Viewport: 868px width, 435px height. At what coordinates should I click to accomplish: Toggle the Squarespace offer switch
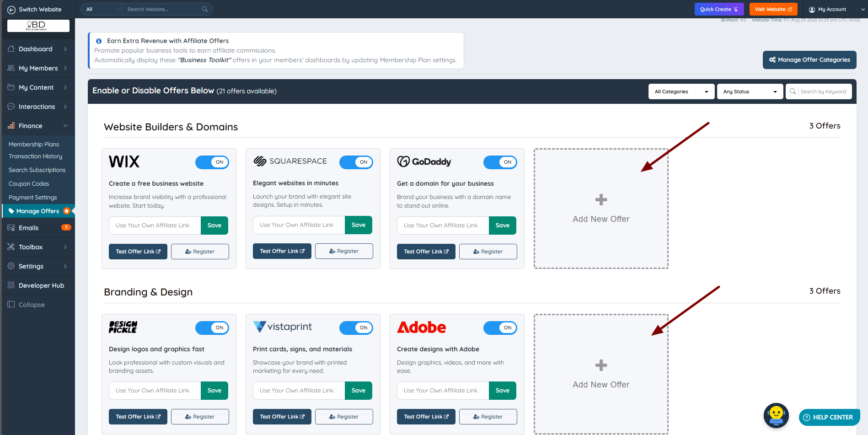(356, 162)
